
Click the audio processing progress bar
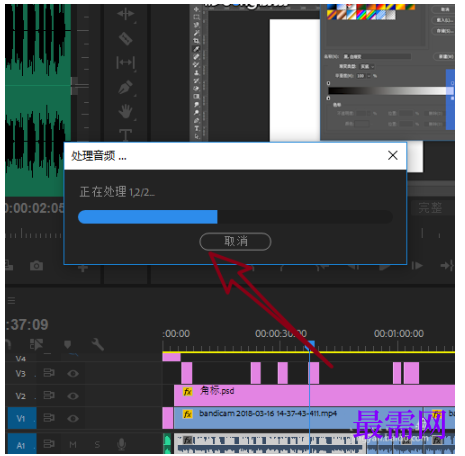coord(235,217)
